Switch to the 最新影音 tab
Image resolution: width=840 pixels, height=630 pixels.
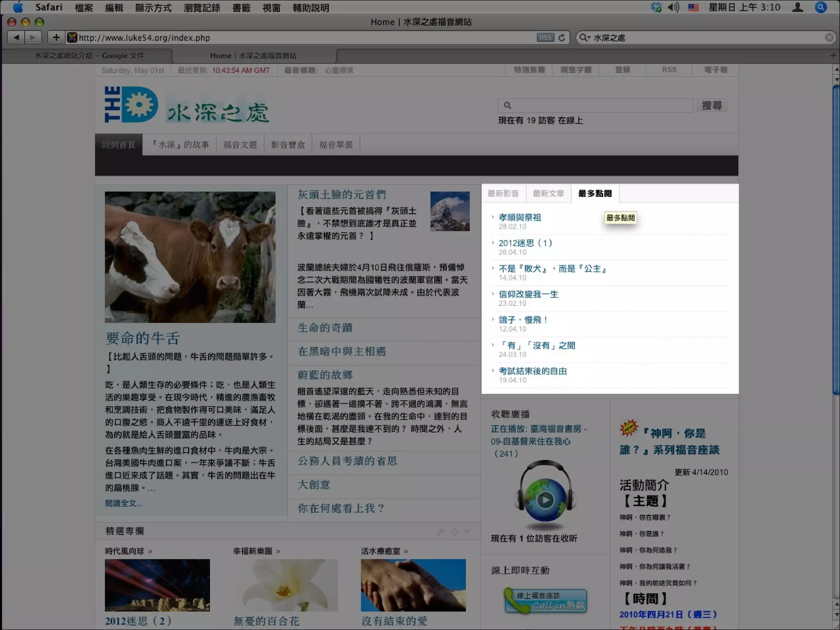click(x=503, y=194)
